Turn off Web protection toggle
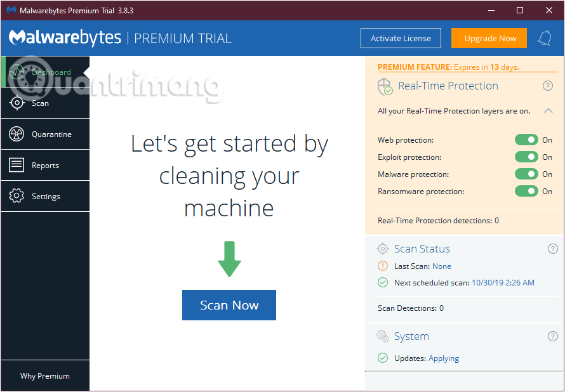This screenshot has width=565, height=392. coord(526,140)
